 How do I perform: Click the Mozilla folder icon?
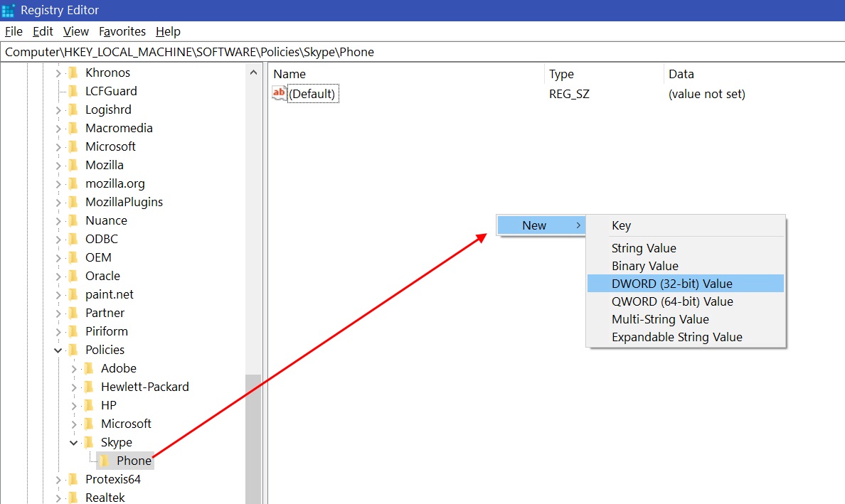[73, 165]
